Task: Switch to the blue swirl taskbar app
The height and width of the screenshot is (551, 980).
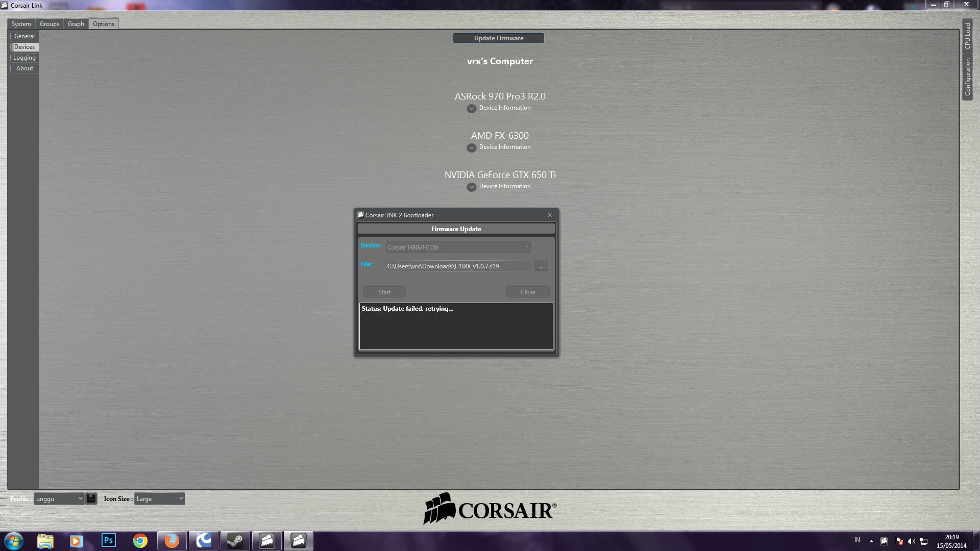Action: pyautogui.click(x=203, y=541)
